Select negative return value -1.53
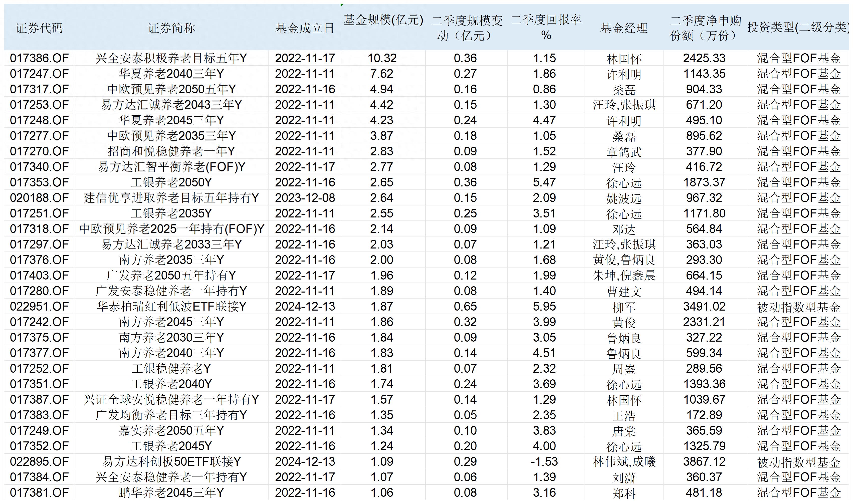The width and height of the screenshot is (853, 504). click(x=545, y=461)
